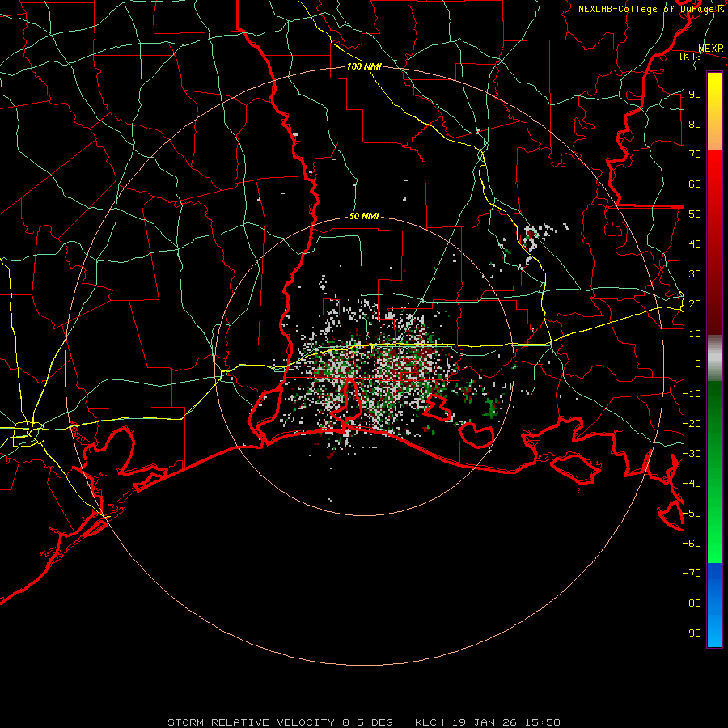Select the 70 value on velocity scale
This screenshot has height=728, width=728.
(x=695, y=154)
